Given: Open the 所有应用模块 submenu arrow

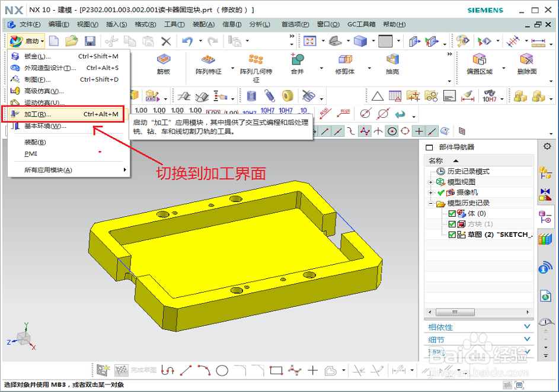Looking at the screenshot, I should tap(124, 170).
